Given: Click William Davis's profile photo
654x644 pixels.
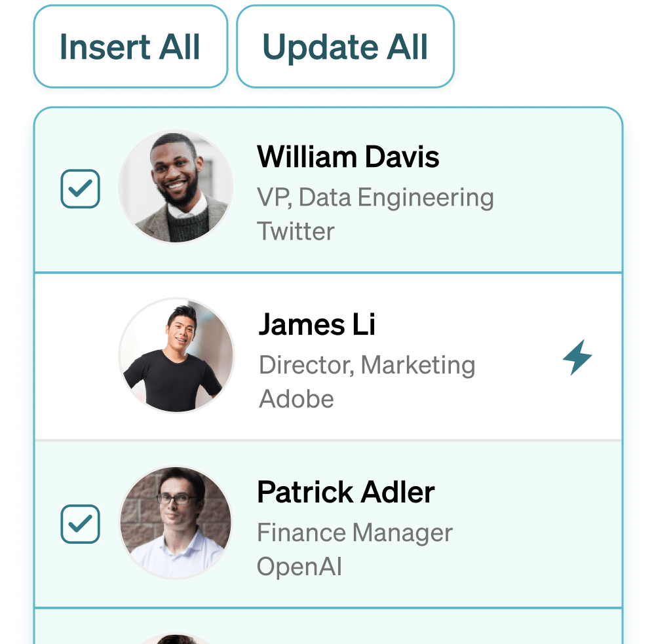Looking at the screenshot, I should point(176,187).
